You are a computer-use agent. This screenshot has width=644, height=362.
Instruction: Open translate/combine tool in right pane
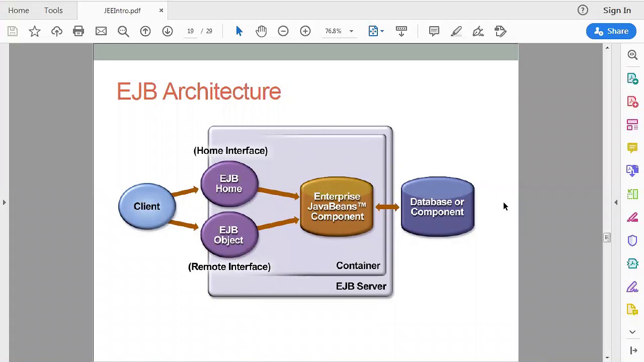(x=632, y=171)
